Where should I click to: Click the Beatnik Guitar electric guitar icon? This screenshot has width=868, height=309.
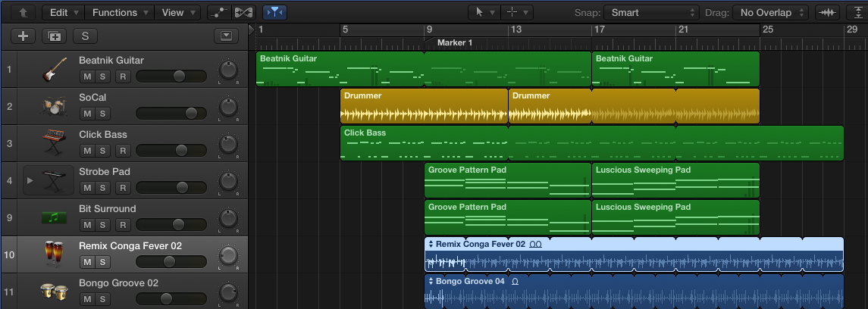(54, 70)
